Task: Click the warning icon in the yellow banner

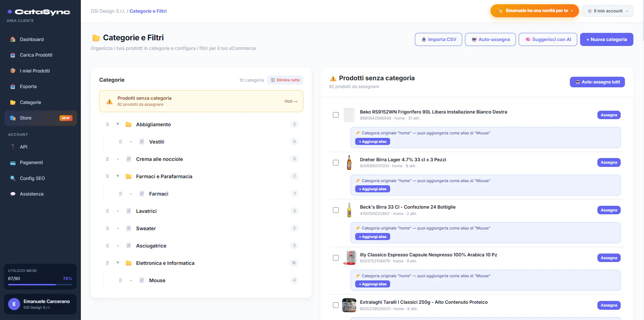Action: (x=109, y=101)
